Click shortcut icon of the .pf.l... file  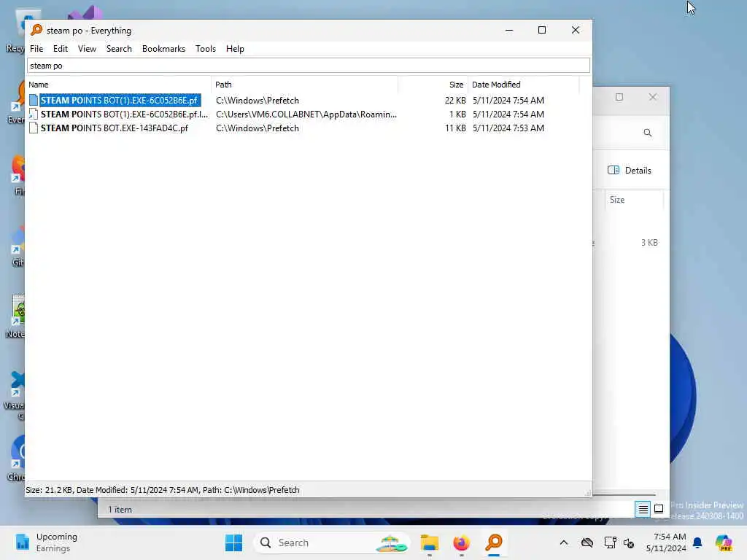pos(34,114)
